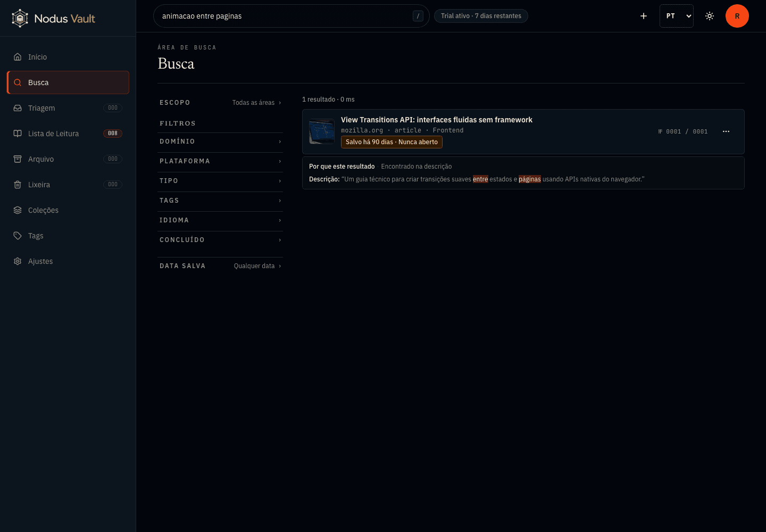766x532 pixels.
Task: Expand the Plataforma filter
Action: (x=220, y=161)
